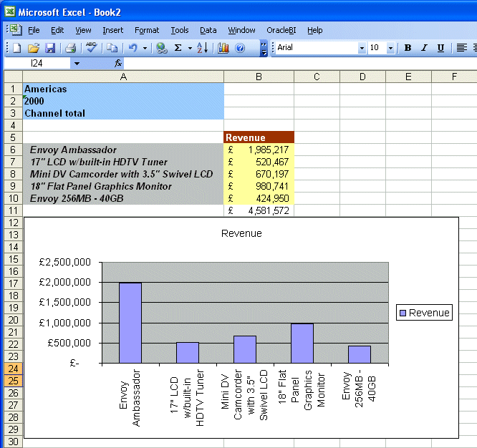Run the spelling check icon
477x448 pixels.
pos(91,48)
